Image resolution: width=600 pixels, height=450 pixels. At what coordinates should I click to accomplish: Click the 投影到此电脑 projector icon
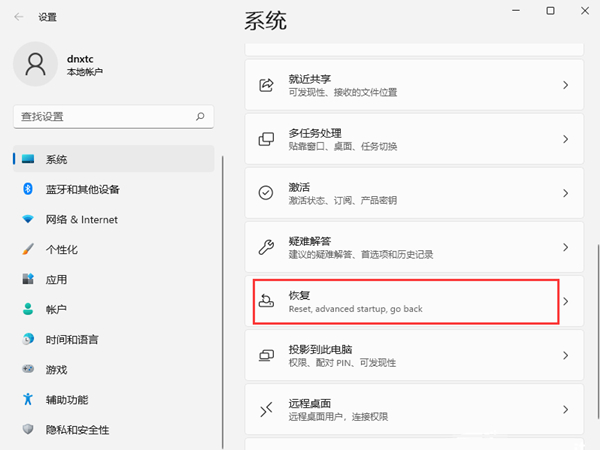point(266,355)
